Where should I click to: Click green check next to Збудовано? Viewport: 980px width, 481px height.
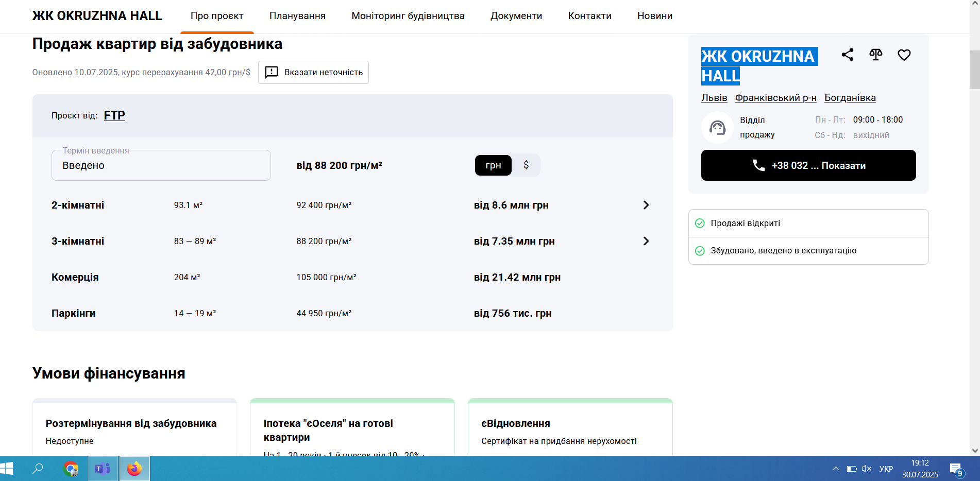[700, 251]
